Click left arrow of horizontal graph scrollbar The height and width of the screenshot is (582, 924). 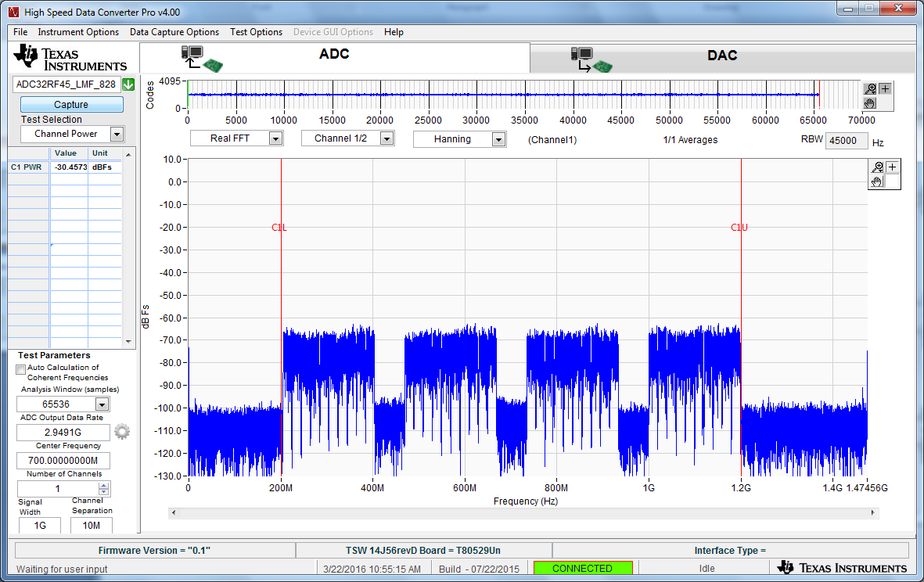(x=173, y=512)
